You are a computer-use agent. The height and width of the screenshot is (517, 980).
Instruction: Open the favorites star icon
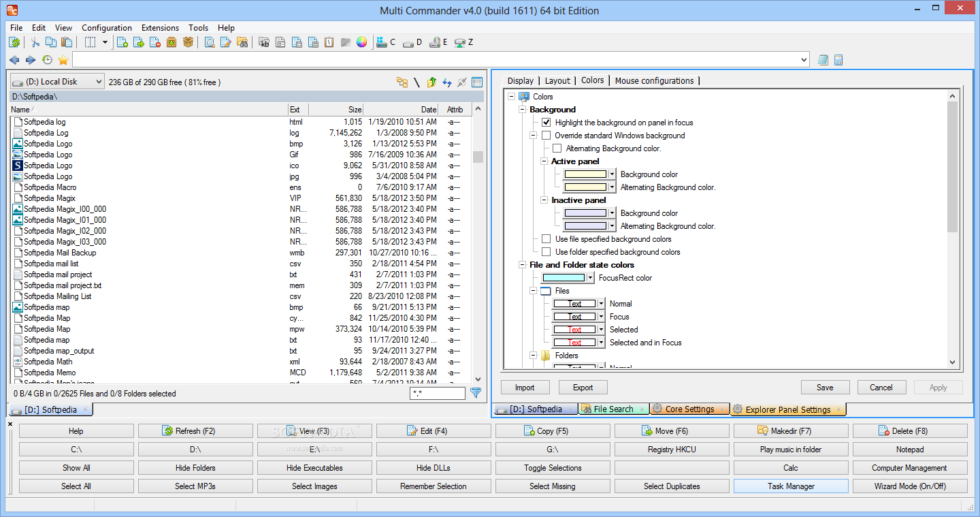pyautogui.click(x=63, y=60)
